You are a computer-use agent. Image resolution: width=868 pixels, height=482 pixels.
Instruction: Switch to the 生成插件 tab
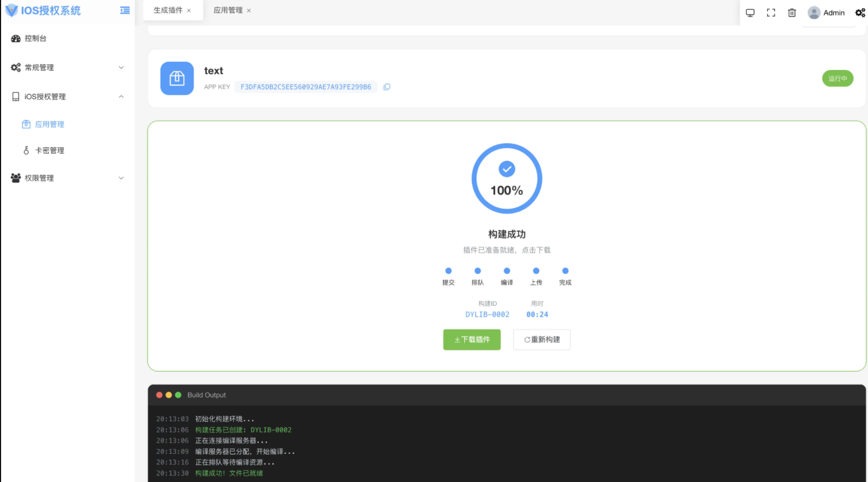point(168,10)
